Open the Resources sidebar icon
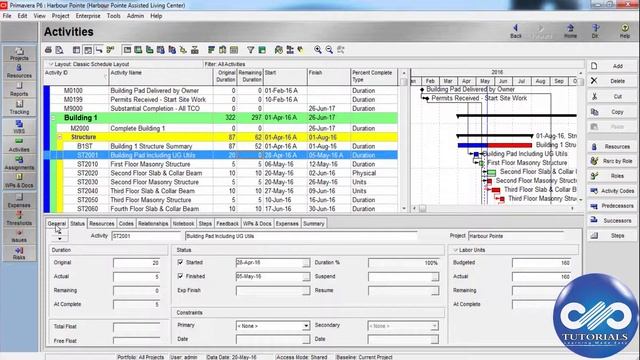Viewport: 640px width, 360px height. coord(19,71)
